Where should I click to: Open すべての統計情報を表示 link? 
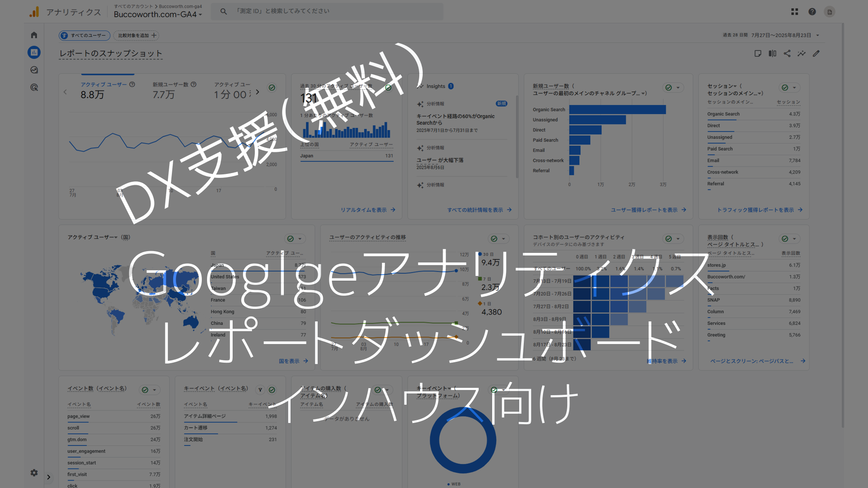tap(480, 210)
